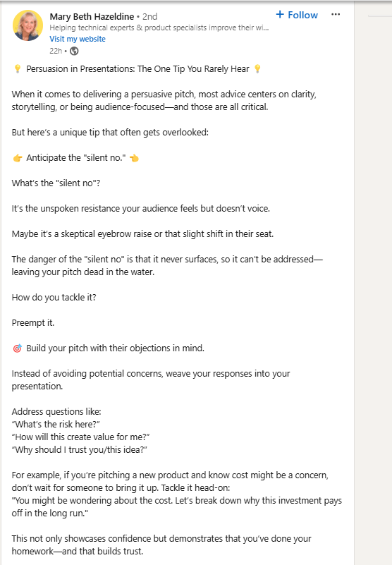Click the Persuasion in Presentations heading text
The width and height of the screenshot is (392, 565).
[137, 69]
